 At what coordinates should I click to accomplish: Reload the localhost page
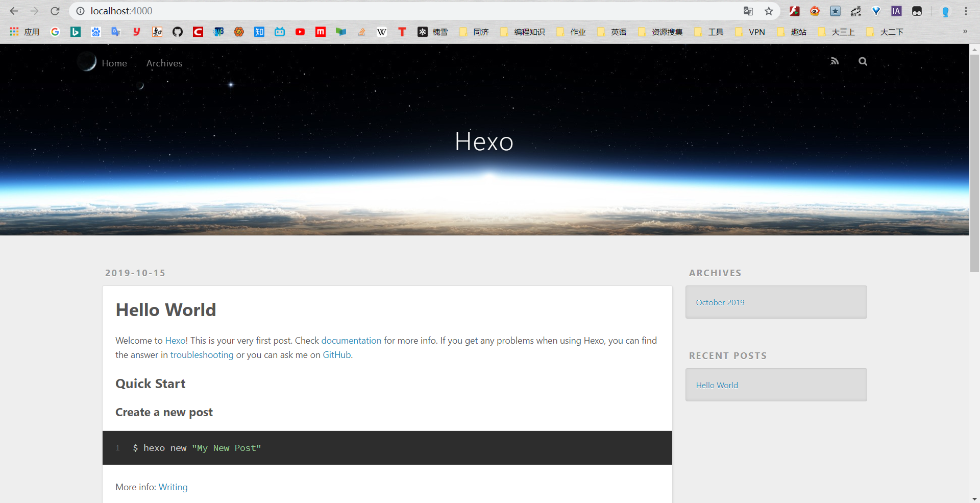(55, 11)
